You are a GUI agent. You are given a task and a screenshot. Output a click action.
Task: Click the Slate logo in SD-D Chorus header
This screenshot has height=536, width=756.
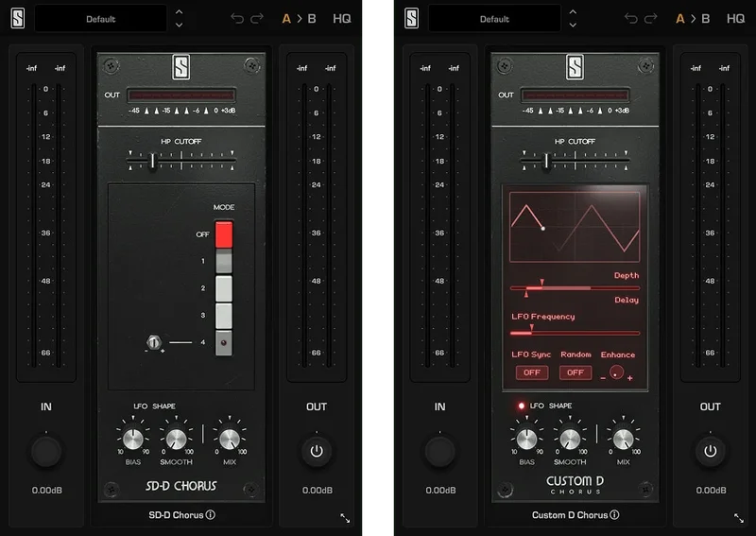coord(17,19)
